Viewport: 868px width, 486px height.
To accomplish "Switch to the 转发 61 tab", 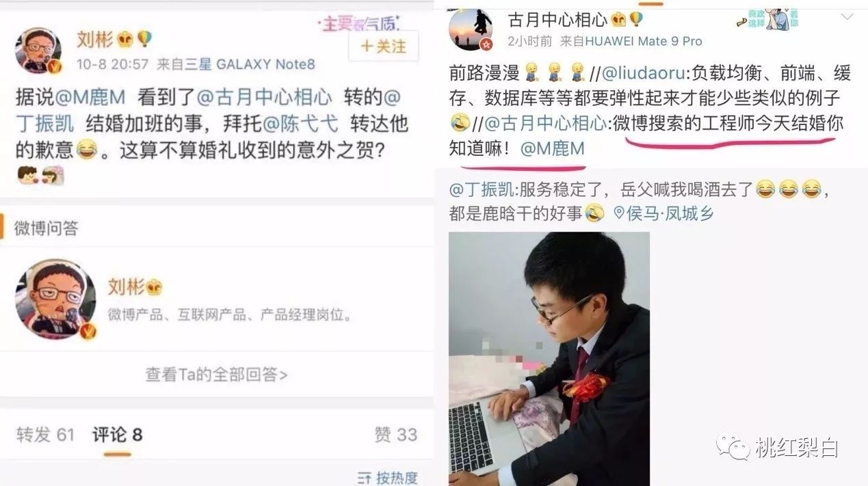I will point(45,435).
